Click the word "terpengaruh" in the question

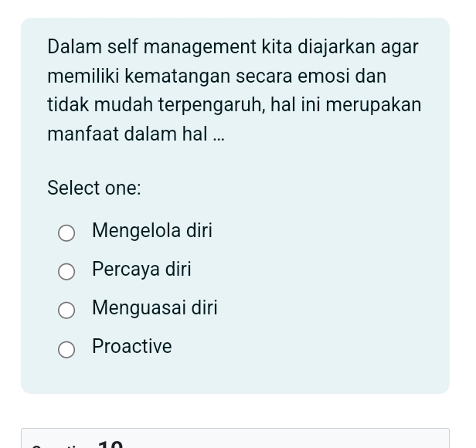pyautogui.click(x=212, y=104)
